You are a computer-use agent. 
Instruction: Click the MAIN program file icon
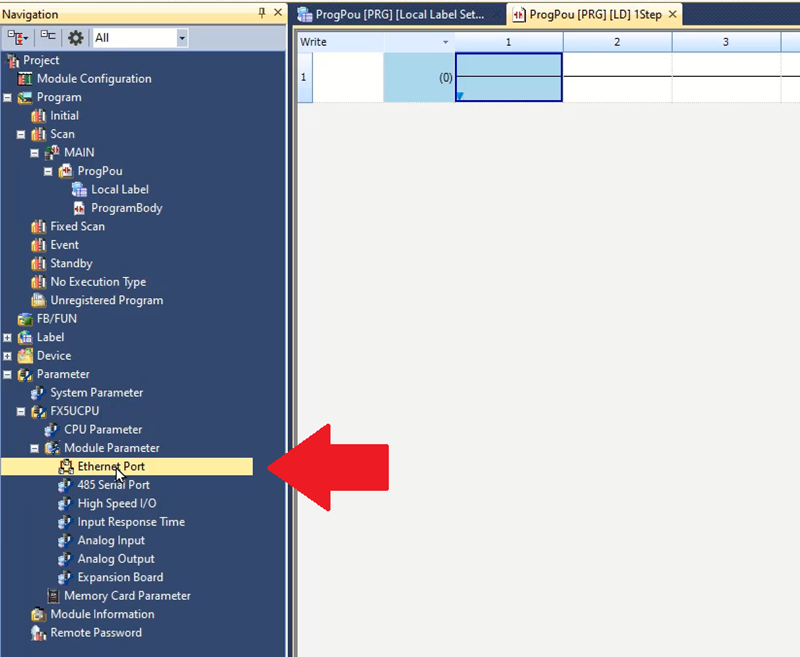pos(52,153)
